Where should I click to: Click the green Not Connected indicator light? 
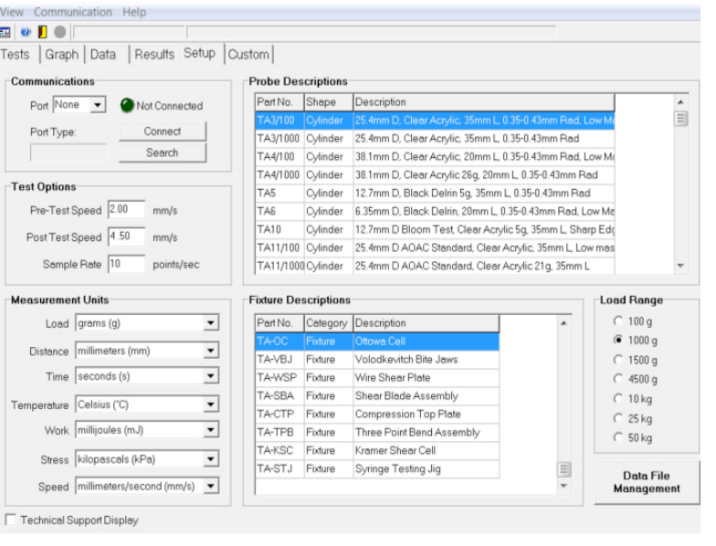point(127,105)
